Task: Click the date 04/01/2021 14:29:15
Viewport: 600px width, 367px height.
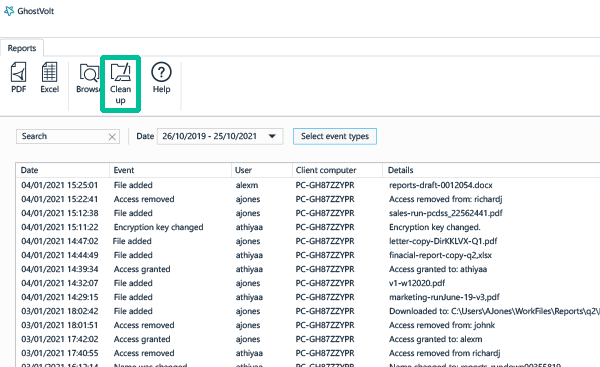Action: coord(60,297)
